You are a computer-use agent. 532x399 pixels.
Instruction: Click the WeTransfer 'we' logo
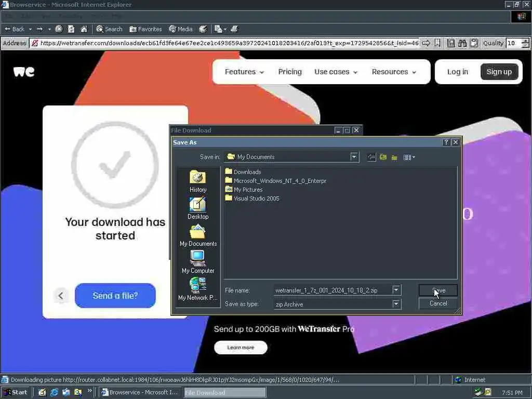[x=24, y=72]
